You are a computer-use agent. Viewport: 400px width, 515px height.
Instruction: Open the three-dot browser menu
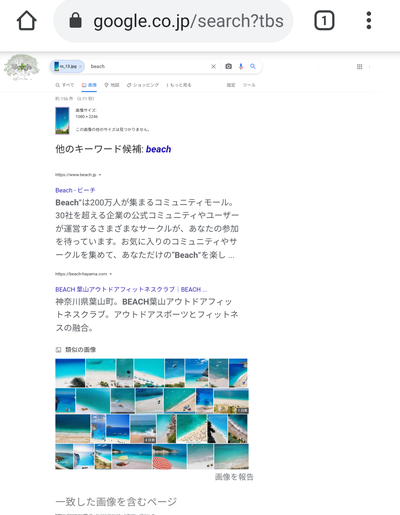[x=369, y=21]
